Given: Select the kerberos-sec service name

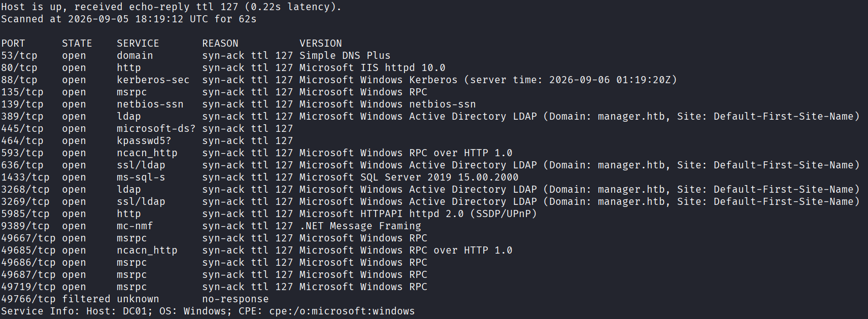Looking at the screenshot, I should (153, 80).
